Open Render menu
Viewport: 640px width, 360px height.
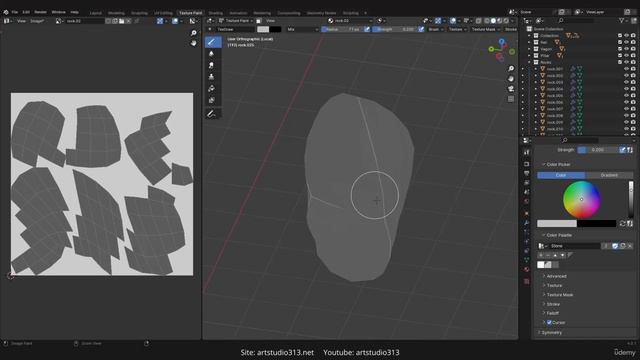[40, 12]
